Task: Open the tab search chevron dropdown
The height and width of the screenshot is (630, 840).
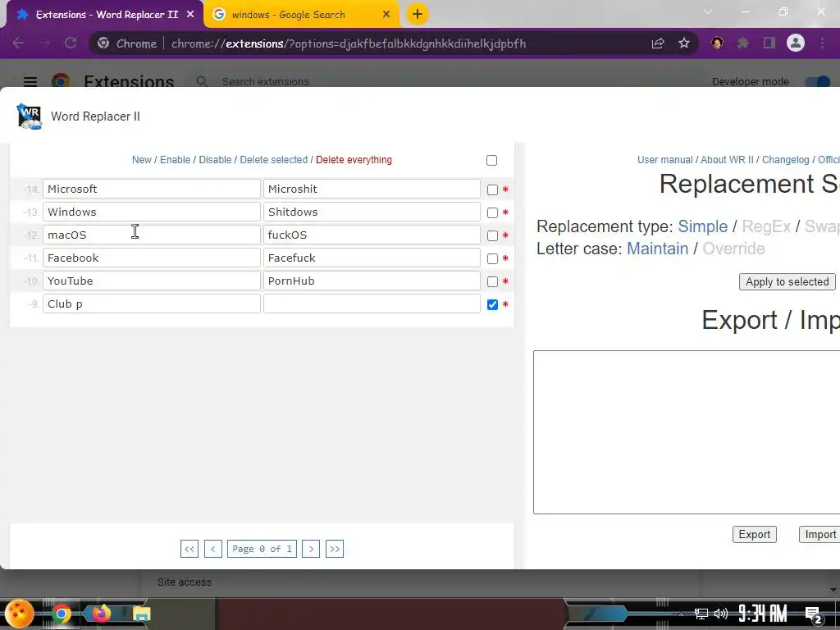Action: point(708,11)
